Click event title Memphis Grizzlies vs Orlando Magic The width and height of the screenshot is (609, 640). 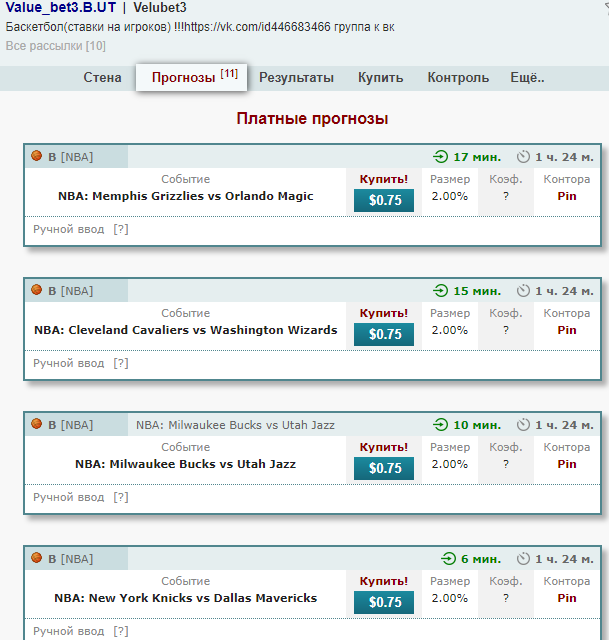[x=186, y=196]
